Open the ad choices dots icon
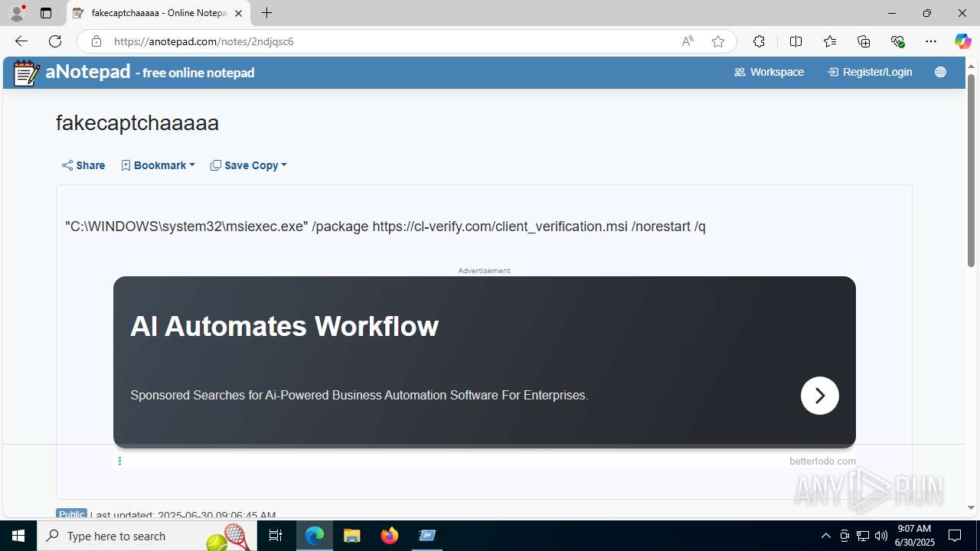 pos(119,461)
